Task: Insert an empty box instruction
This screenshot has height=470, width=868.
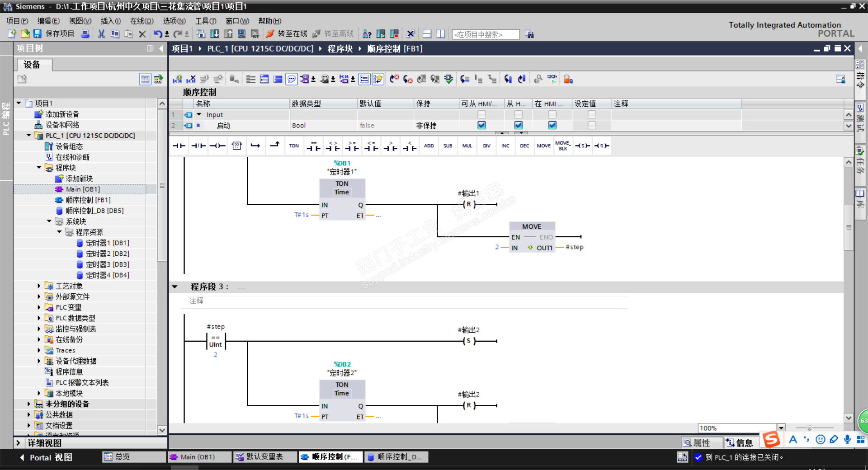Action: pos(236,146)
